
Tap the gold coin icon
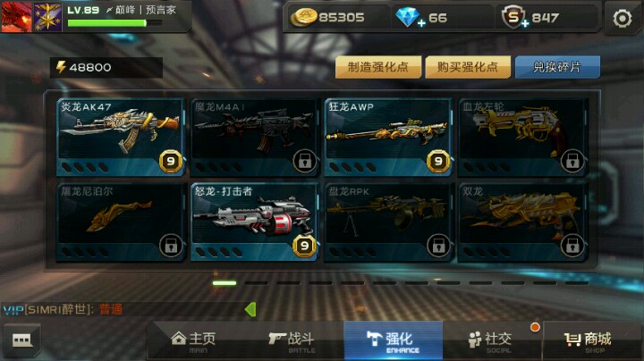[303, 18]
